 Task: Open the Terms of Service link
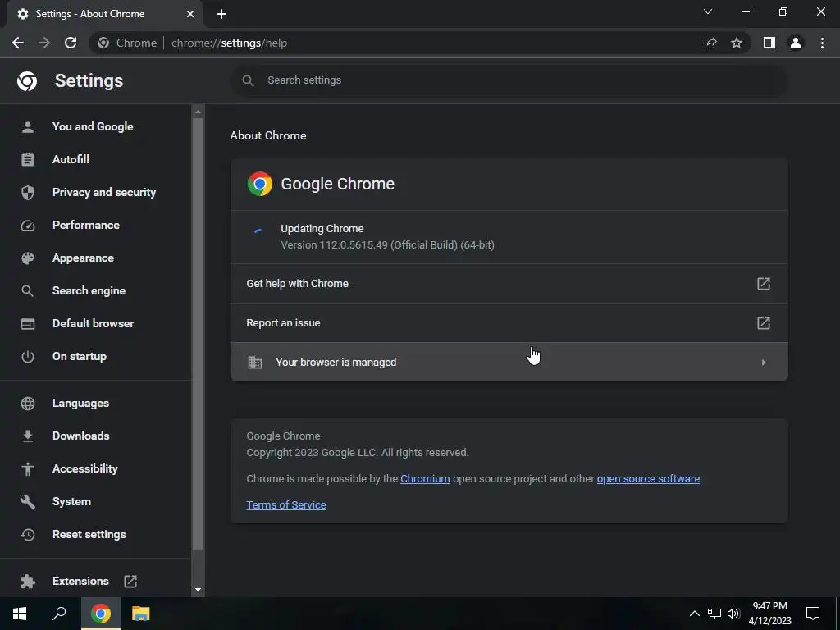(286, 504)
